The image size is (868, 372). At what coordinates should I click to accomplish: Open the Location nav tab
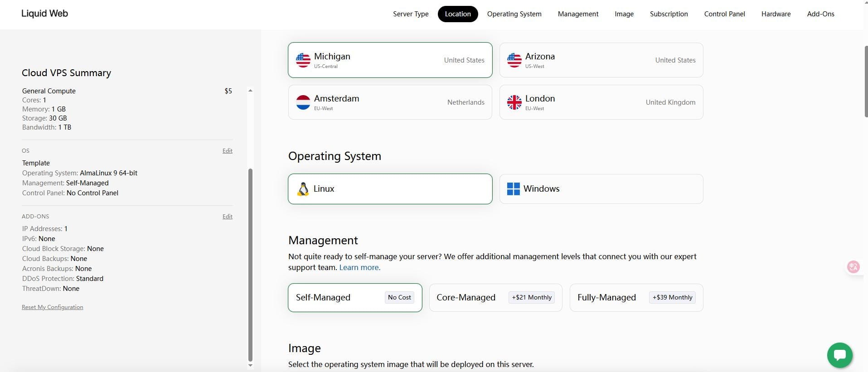[x=458, y=14]
